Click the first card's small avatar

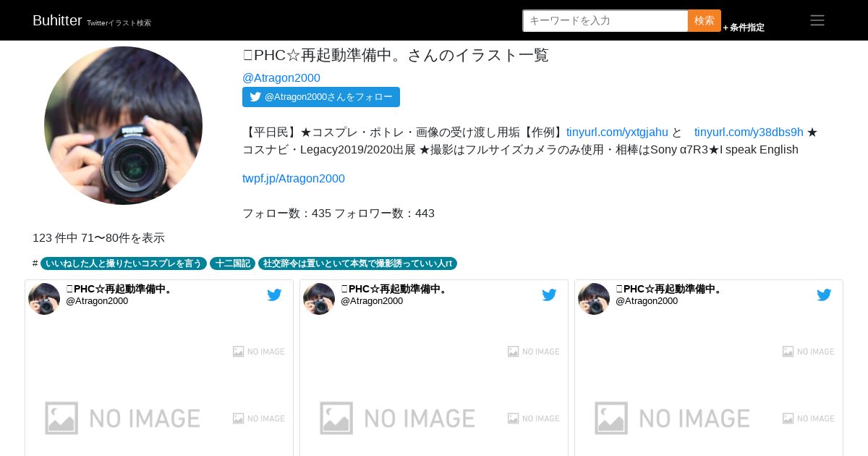click(x=44, y=299)
